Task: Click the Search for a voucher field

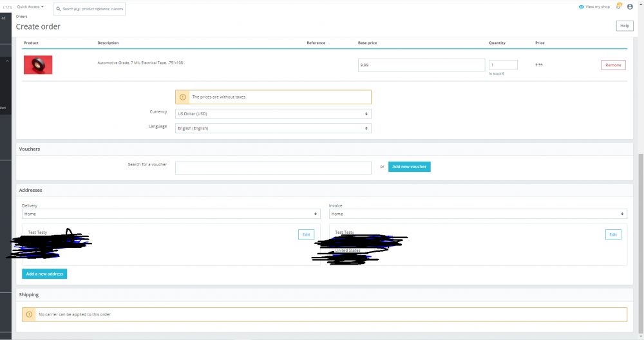Action: (x=273, y=167)
